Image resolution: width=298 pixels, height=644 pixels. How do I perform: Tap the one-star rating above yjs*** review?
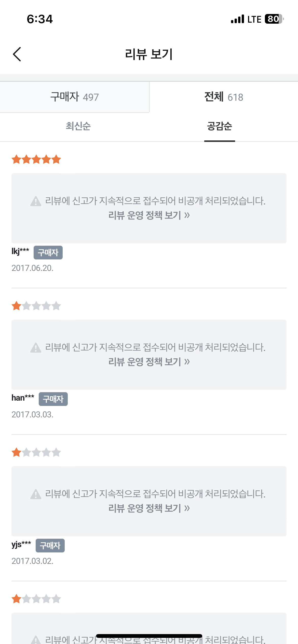point(36,452)
